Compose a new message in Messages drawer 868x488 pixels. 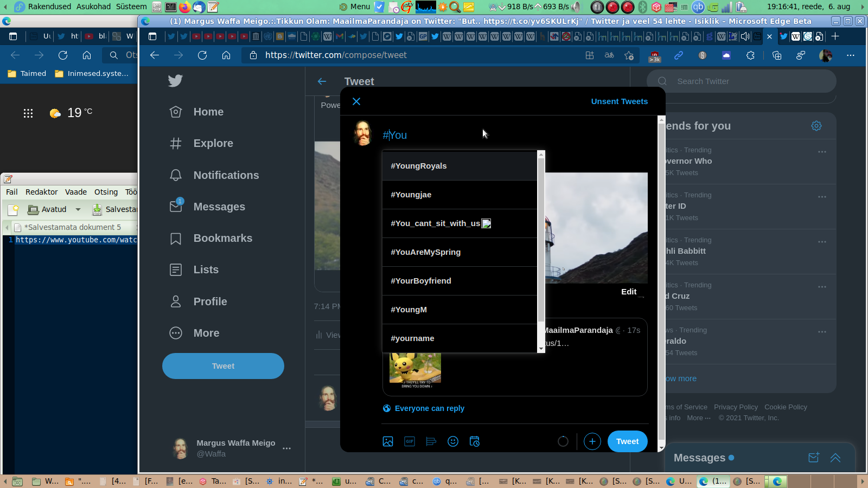pos(814,458)
